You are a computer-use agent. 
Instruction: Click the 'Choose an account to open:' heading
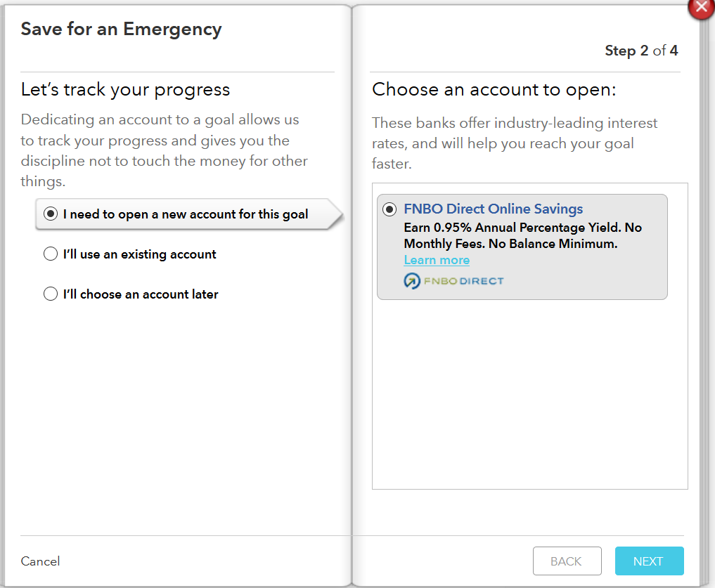(494, 90)
